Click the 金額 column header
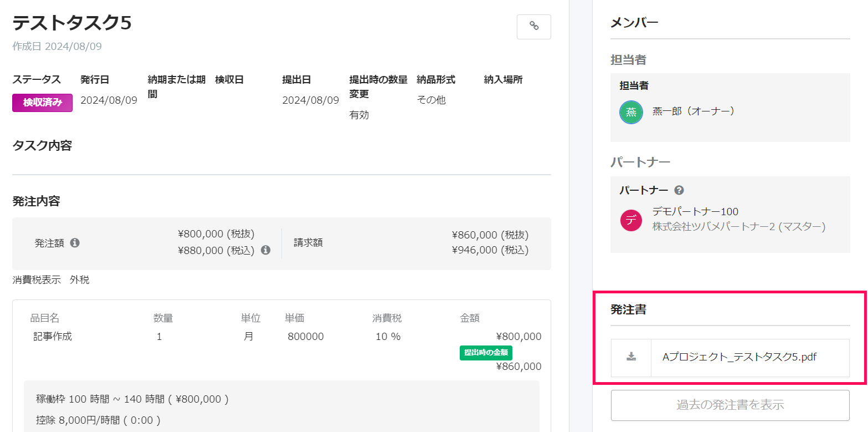868x432 pixels. point(470,318)
